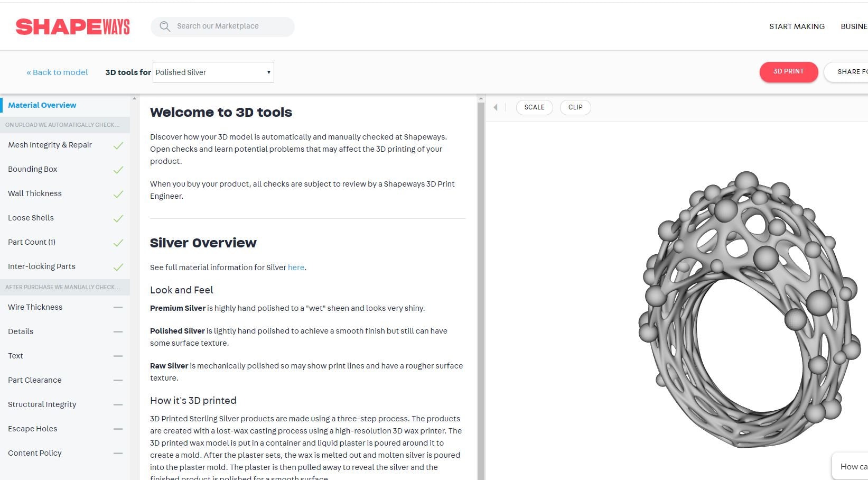
Task: Click the Content Policy dash indicator
Action: click(x=118, y=453)
